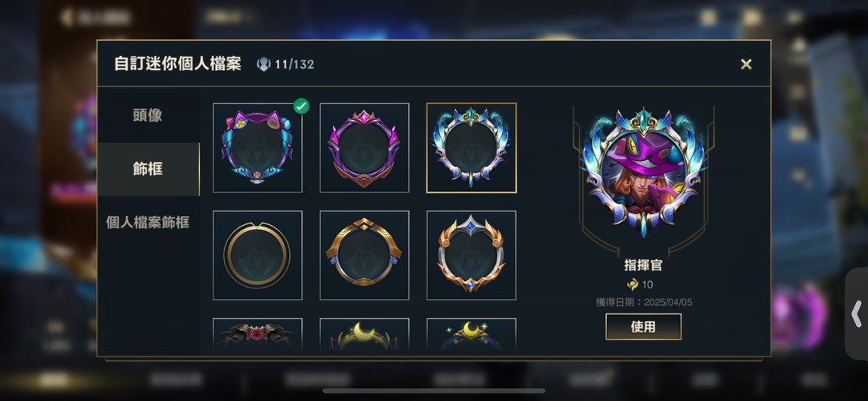Image resolution: width=868 pixels, height=401 pixels.
Task: Switch to the 飾框 frame tab
Action: [x=148, y=169]
